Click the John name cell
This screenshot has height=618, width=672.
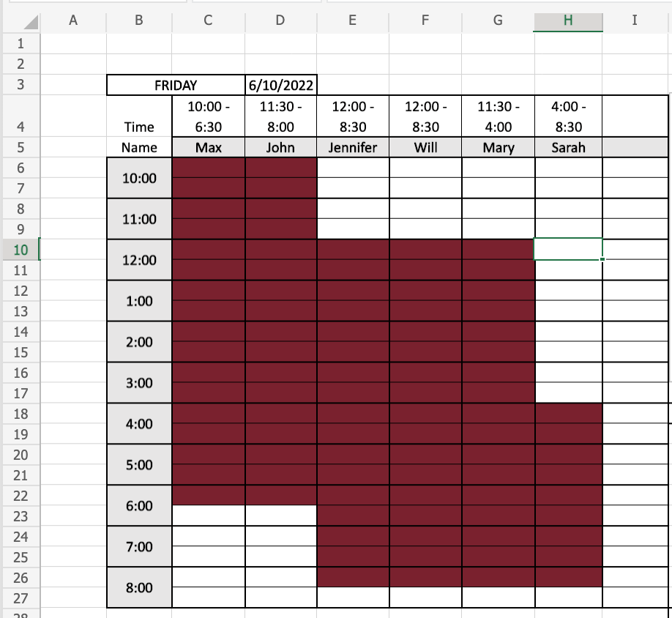280,147
